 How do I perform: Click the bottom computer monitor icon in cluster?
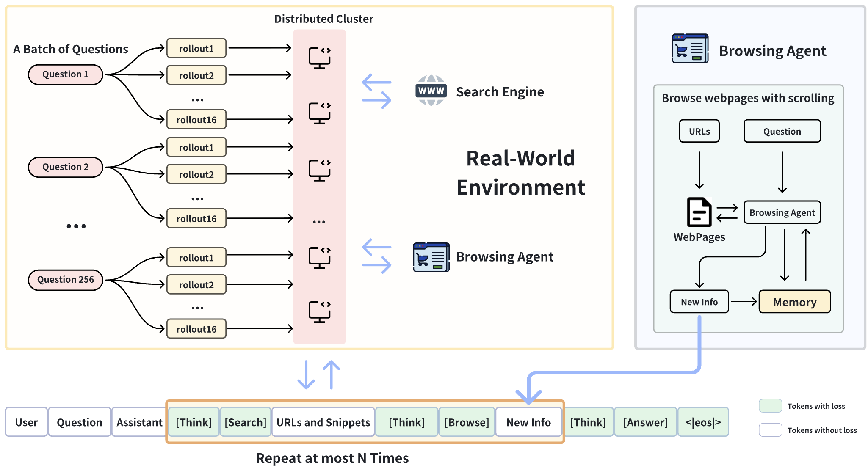(x=319, y=312)
